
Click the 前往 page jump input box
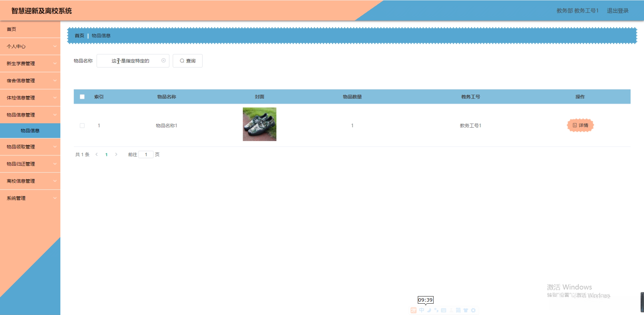[x=146, y=154]
